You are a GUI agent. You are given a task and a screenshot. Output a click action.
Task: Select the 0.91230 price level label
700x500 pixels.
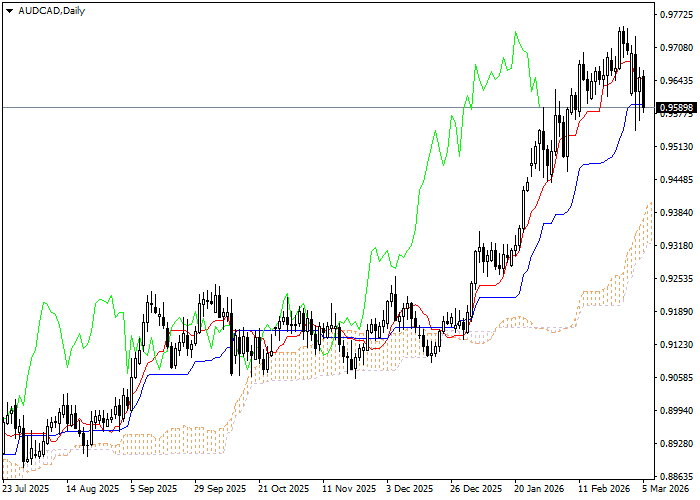(x=676, y=345)
